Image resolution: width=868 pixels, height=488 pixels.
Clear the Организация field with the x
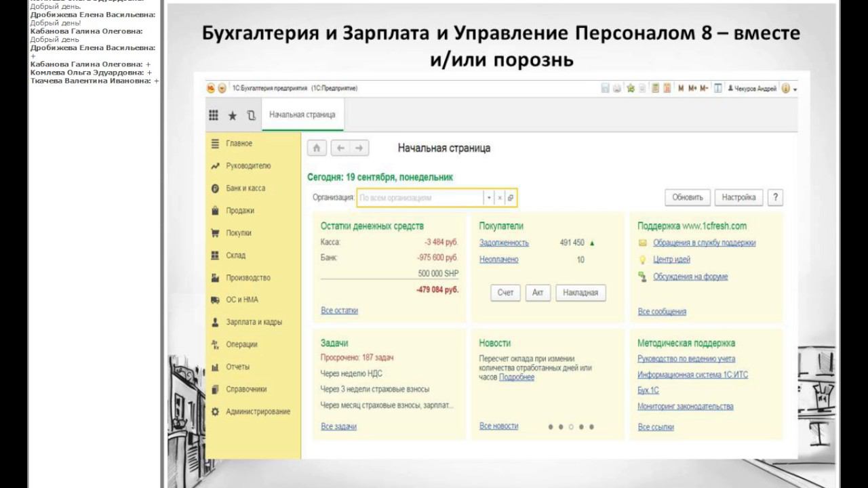click(500, 198)
